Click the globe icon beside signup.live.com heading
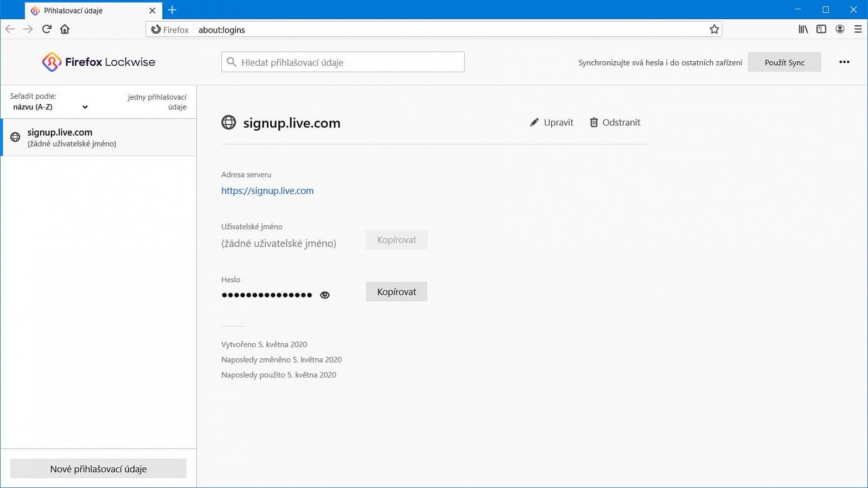 tap(228, 123)
